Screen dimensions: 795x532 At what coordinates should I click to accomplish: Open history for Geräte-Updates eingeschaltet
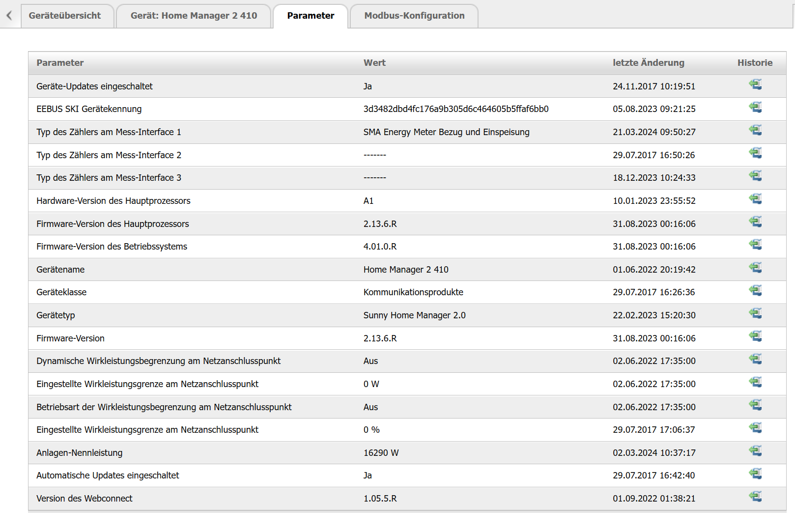click(755, 84)
